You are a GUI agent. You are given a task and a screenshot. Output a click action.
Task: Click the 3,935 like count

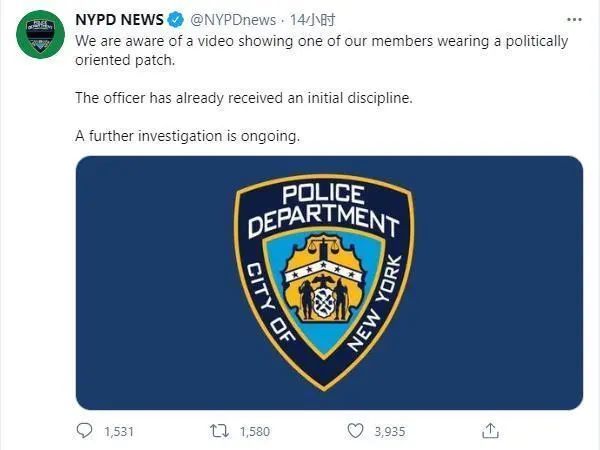coord(391,431)
